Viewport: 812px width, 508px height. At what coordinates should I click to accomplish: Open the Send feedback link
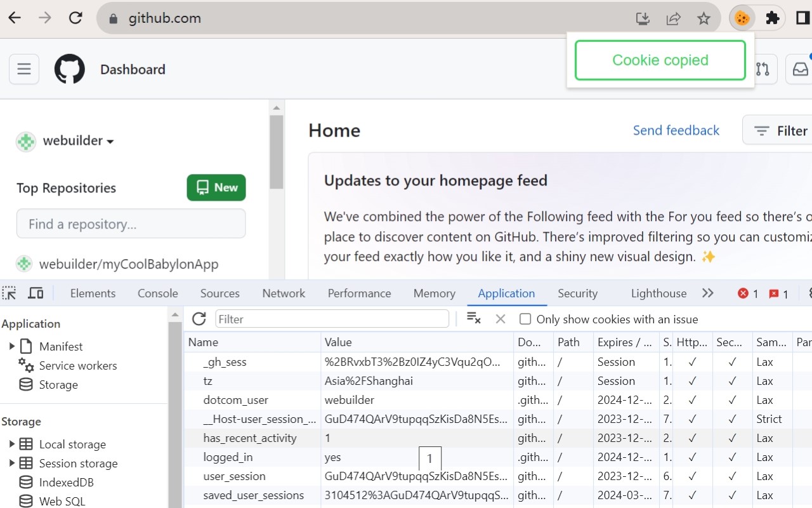676,130
